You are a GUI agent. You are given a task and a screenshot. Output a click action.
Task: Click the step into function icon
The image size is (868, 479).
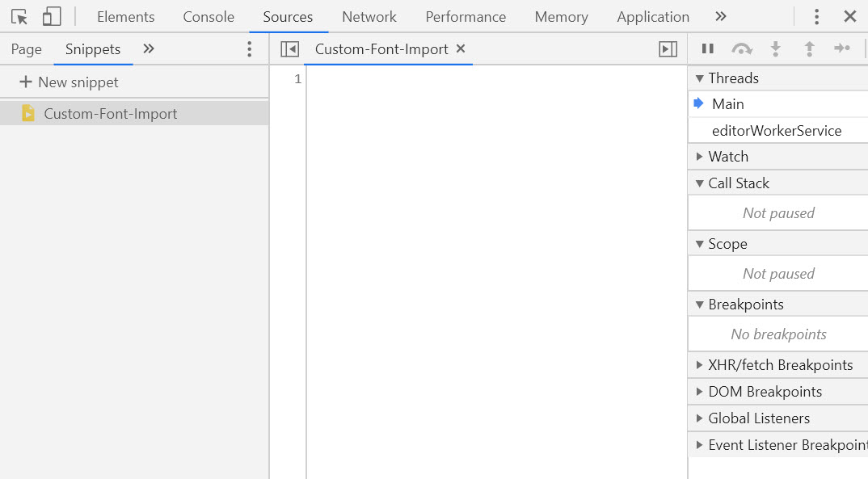(775, 48)
